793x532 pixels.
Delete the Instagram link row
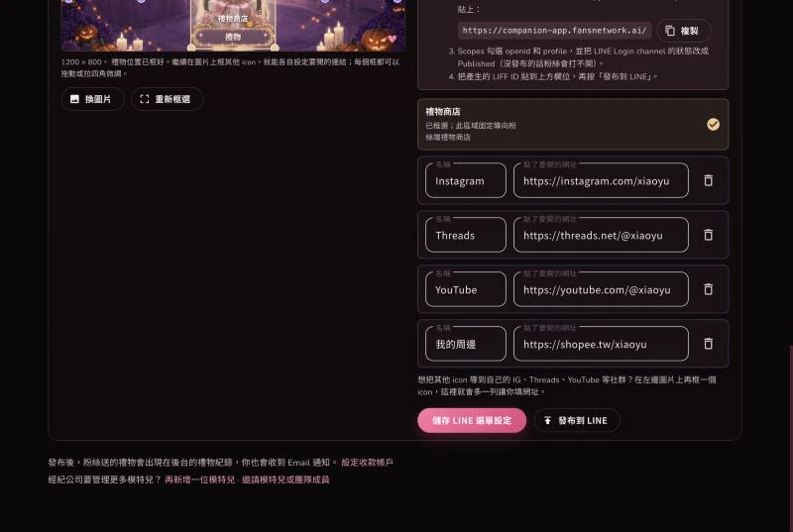point(708,180)
